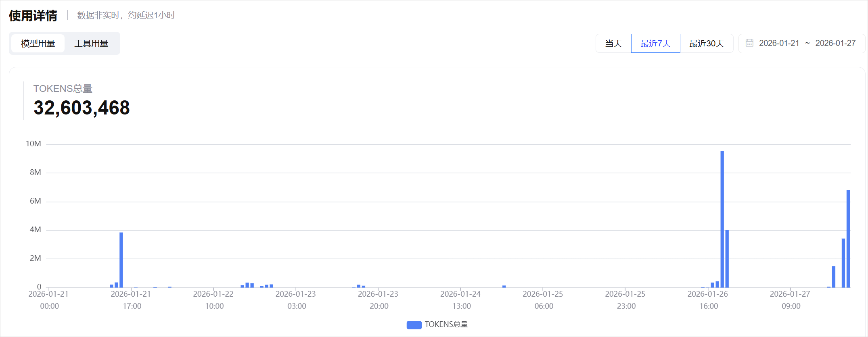Click the start date 2026-01-21 field
868x337 pixels.
779,43
